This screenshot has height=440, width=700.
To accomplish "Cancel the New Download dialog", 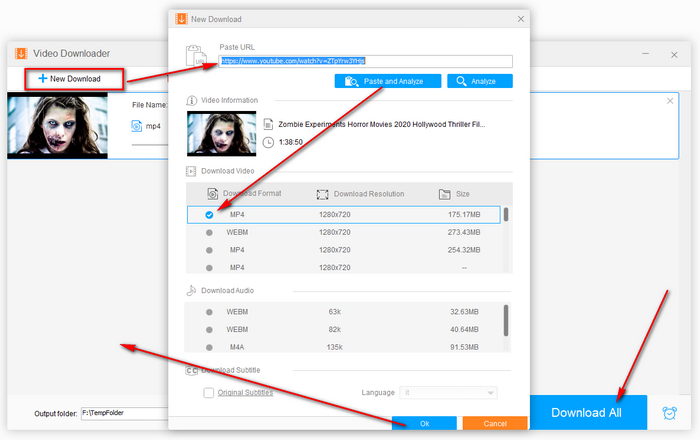I will point(495,423).
